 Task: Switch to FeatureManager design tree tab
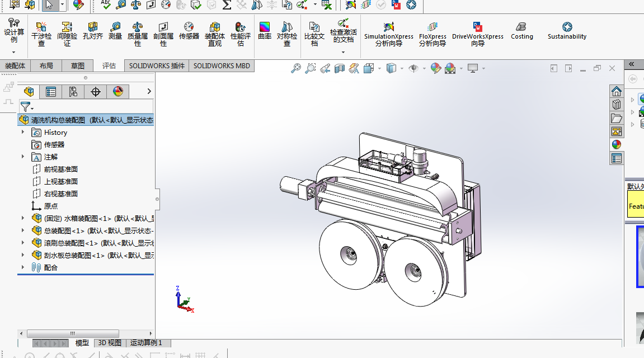coord(29,92)
